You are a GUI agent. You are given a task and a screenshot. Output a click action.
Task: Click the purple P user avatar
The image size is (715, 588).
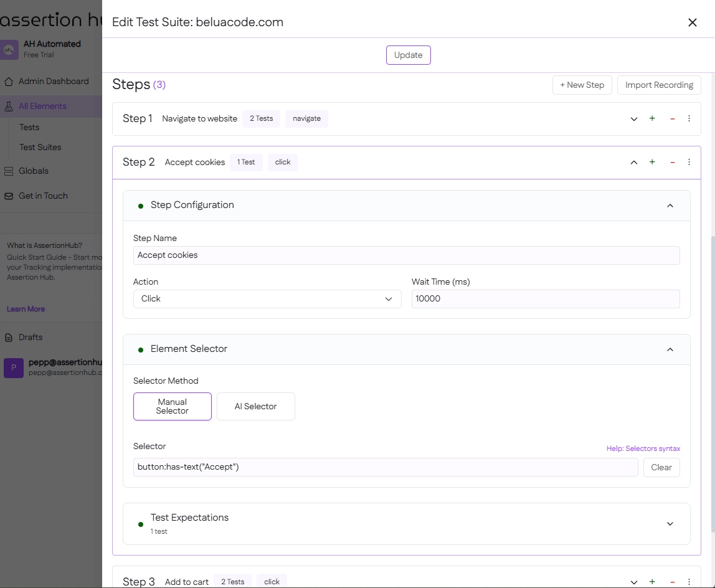pyautogui.click(x=13, y=368)
